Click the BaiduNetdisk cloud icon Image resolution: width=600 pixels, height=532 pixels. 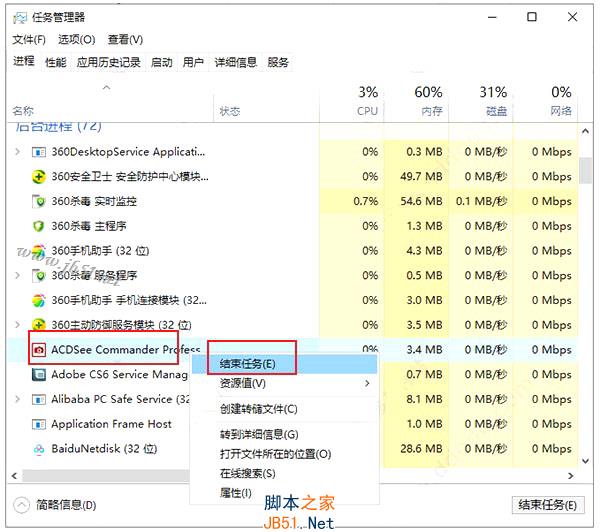tap(39, 449)
